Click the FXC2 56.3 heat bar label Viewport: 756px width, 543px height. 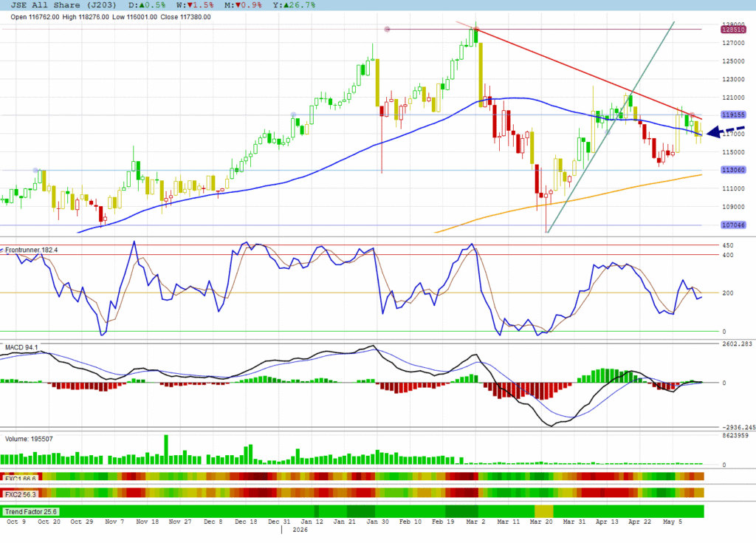click(x=20, y=495)
